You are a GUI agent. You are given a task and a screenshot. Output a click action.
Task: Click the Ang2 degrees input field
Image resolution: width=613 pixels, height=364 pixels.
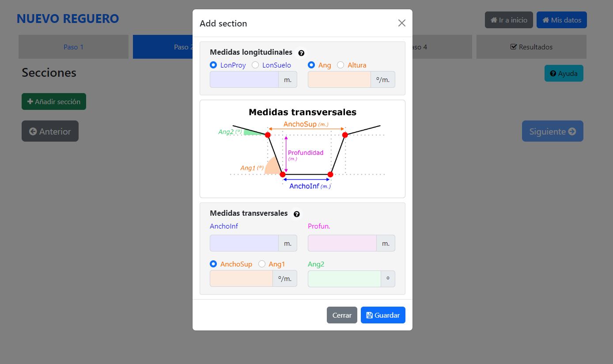point(344,279)
